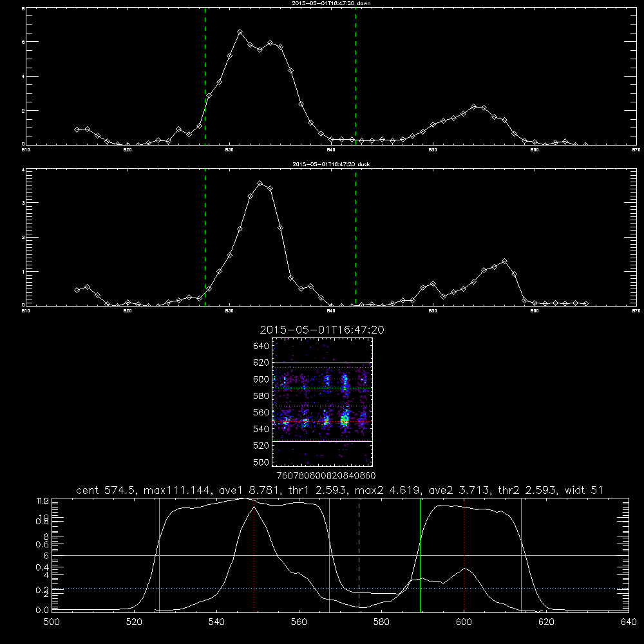Click the highest diamond marker in the dusk plot

coord(260,183)
